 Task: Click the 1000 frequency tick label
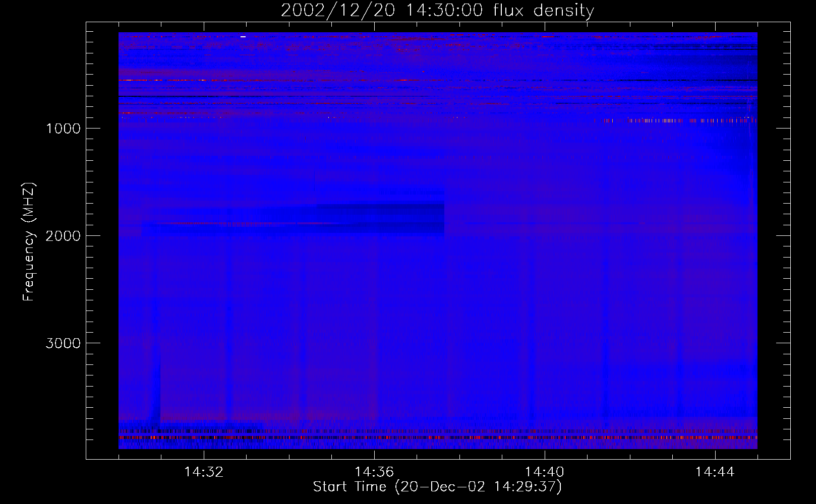point(63,129)
